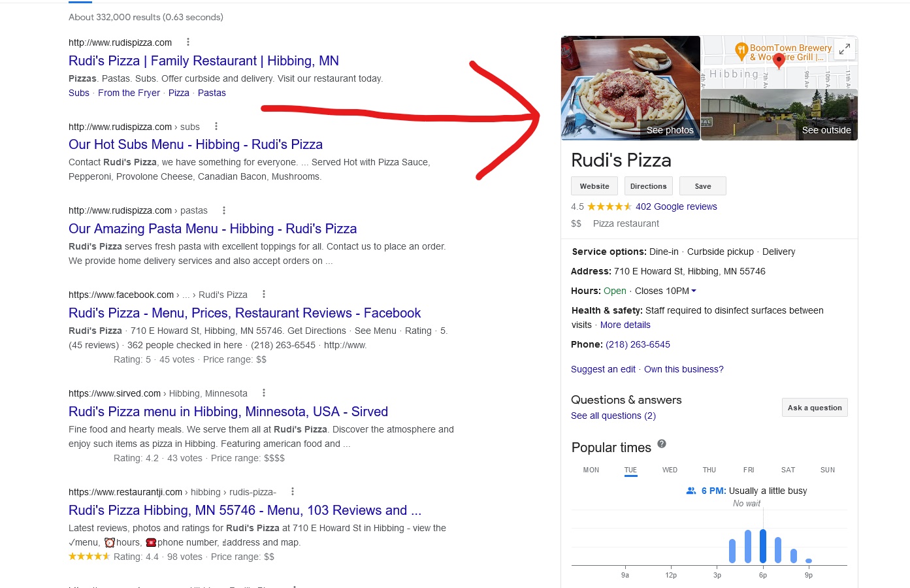
Task: Open options menu for rudispizza.com result
Action: point(188,42)
